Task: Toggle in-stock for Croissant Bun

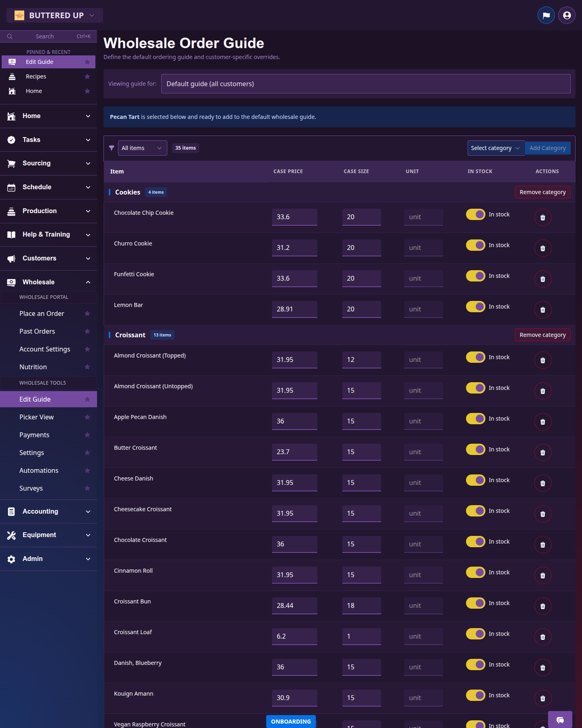Action: click(475, 603)
